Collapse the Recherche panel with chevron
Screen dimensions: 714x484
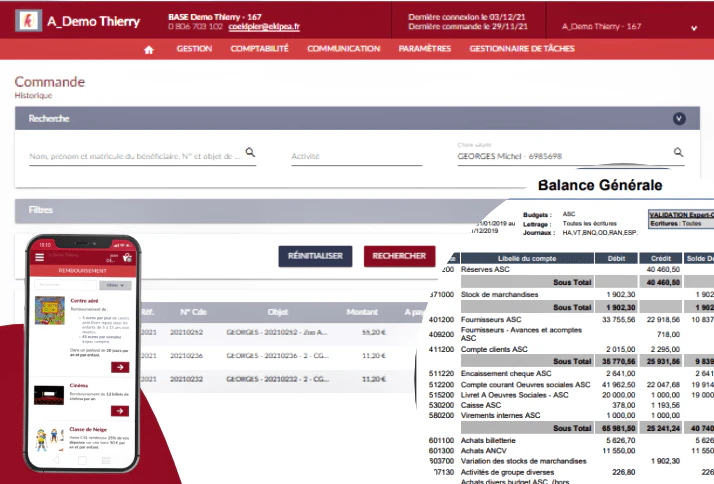coord(679,118)
